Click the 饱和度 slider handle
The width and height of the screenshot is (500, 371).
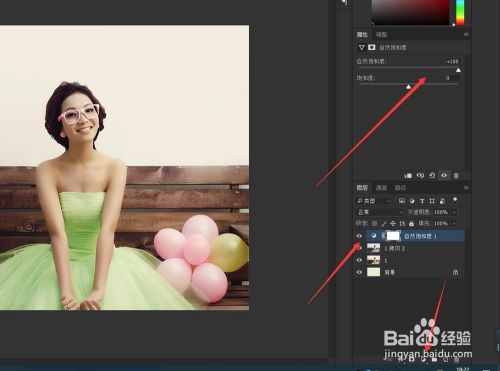pyautogui.click(x=409, y=87)
